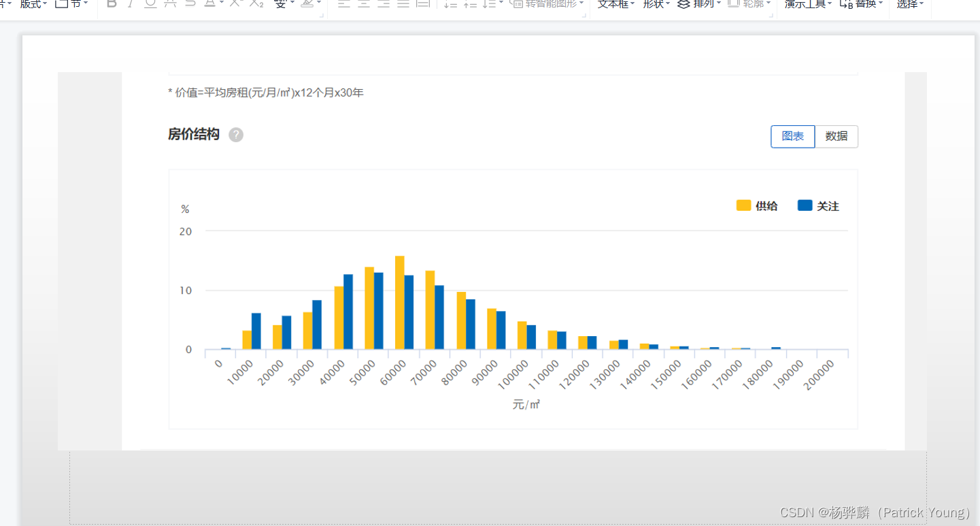Open the 替换 replace dropdown

point(861,3)
